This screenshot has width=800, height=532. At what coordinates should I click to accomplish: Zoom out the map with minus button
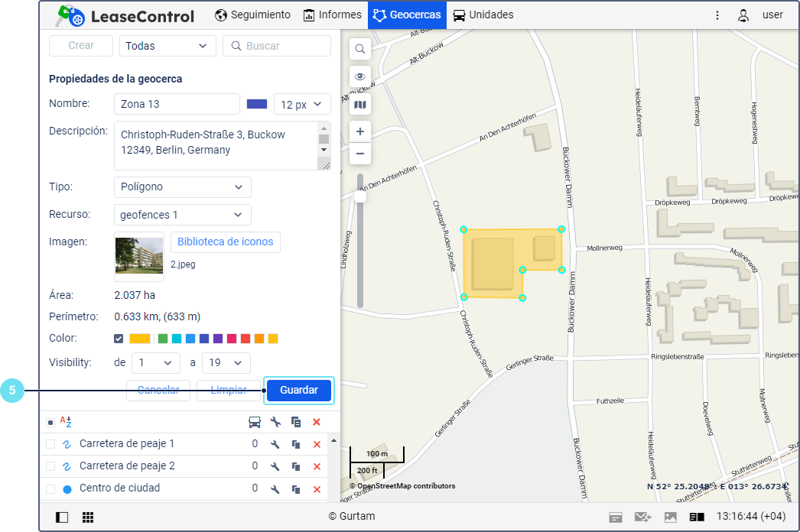359,154
